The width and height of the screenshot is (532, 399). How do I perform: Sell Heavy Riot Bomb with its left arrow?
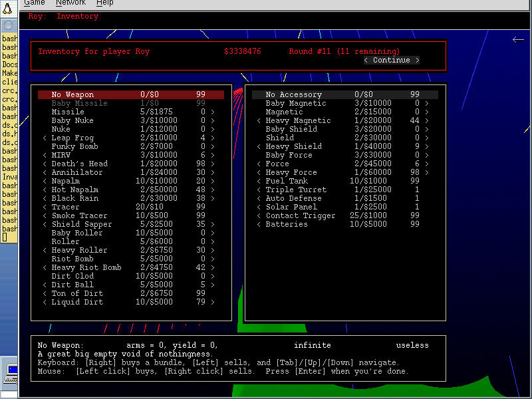(45, 268)
